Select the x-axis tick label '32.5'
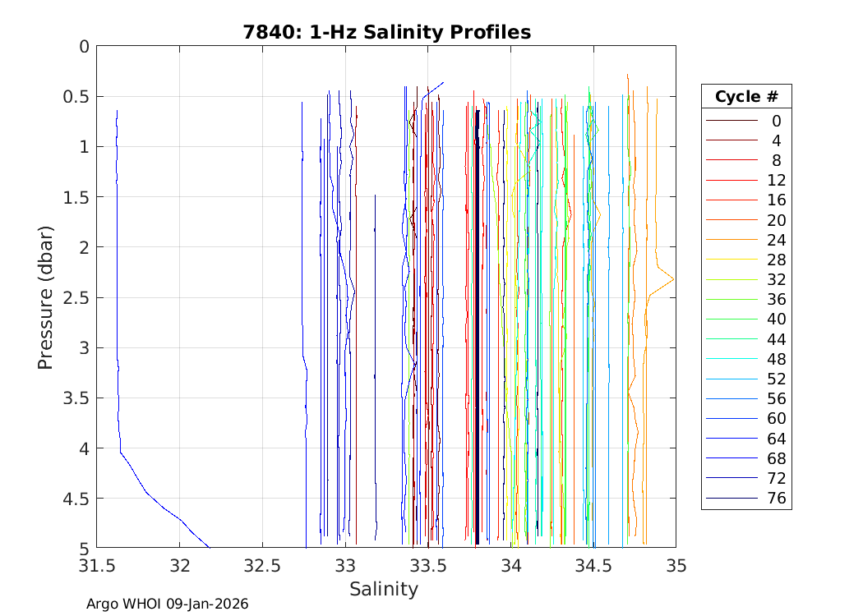863x616 pixels. point(262,566)
